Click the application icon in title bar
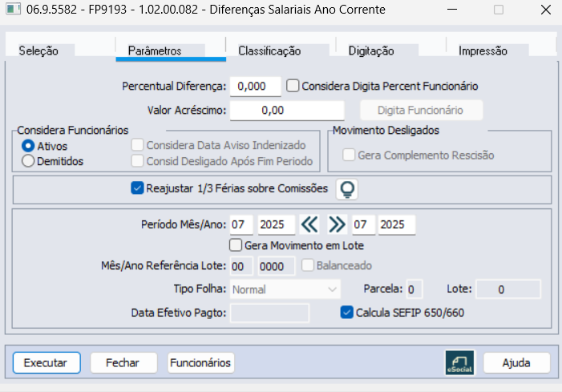The height and width of the screenshot is (392, 562). point(14,9)
